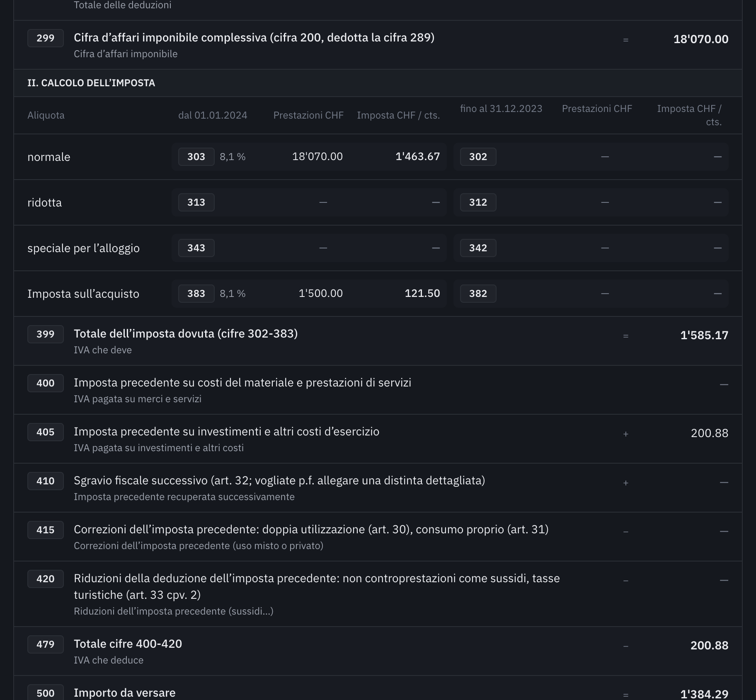This screenshot has height=700, width=756.
Task: Select the 1'463.67 tax amount
Action: [x=418, y=156]
